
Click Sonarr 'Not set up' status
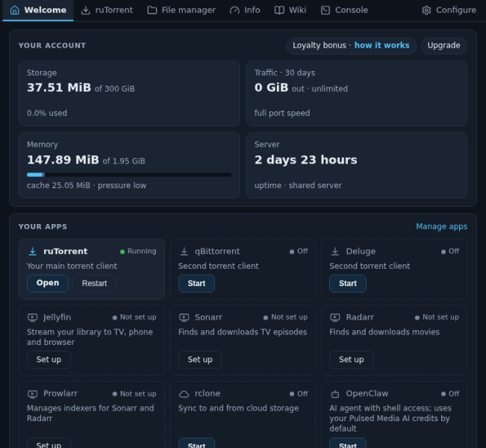(x=285, y=317)
